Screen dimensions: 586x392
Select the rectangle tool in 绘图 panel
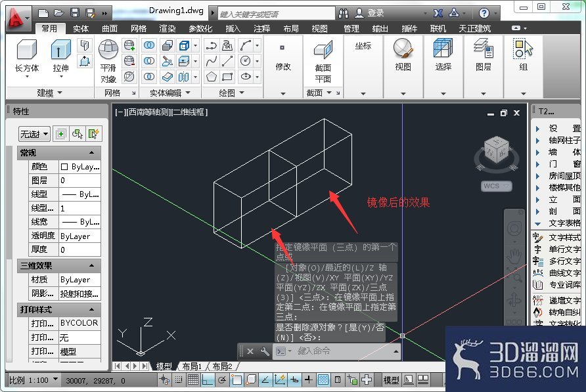tap(227, 77)
